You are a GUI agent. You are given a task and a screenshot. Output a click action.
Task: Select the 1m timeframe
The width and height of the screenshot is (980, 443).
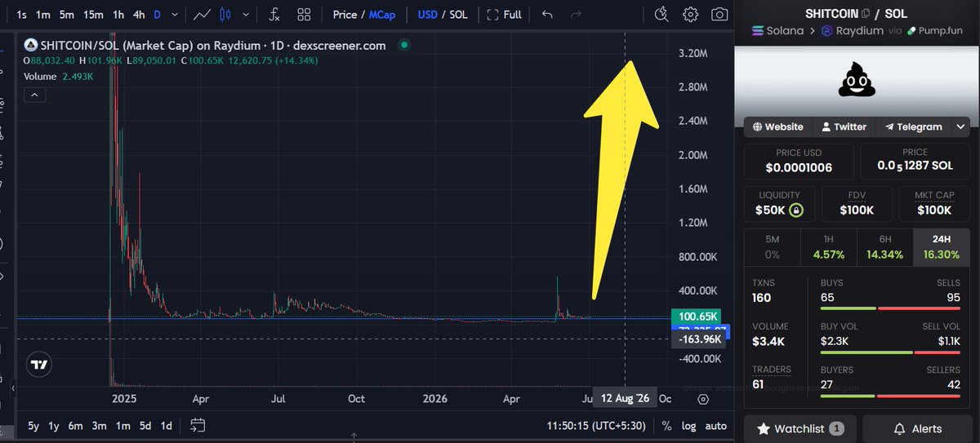tap(44, 15)
